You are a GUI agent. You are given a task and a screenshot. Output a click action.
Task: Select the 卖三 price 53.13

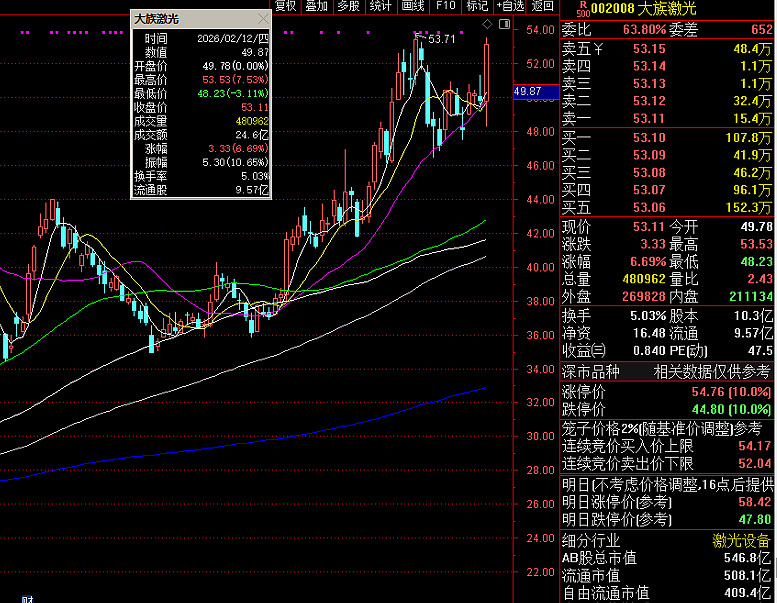tap(649, 84)
